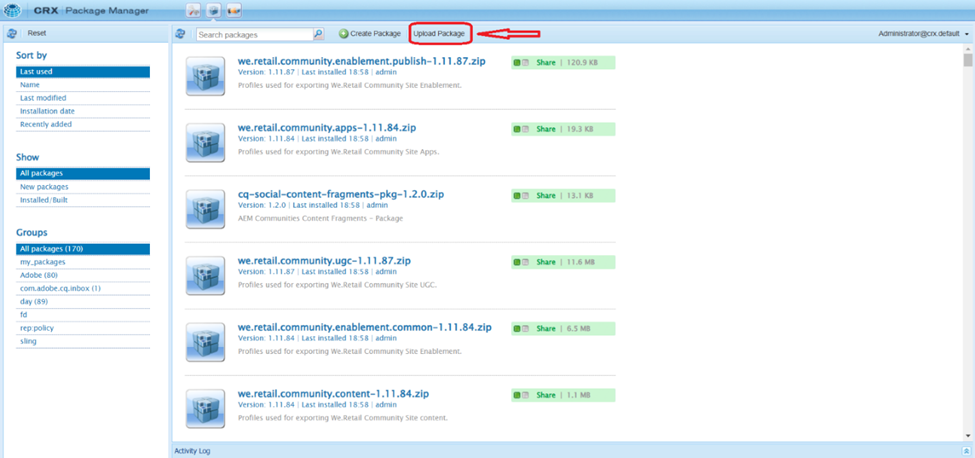Sort packages by Last modified
Image resolution: width=975 pixels, height=458 pixels.
tap(83, 98)
